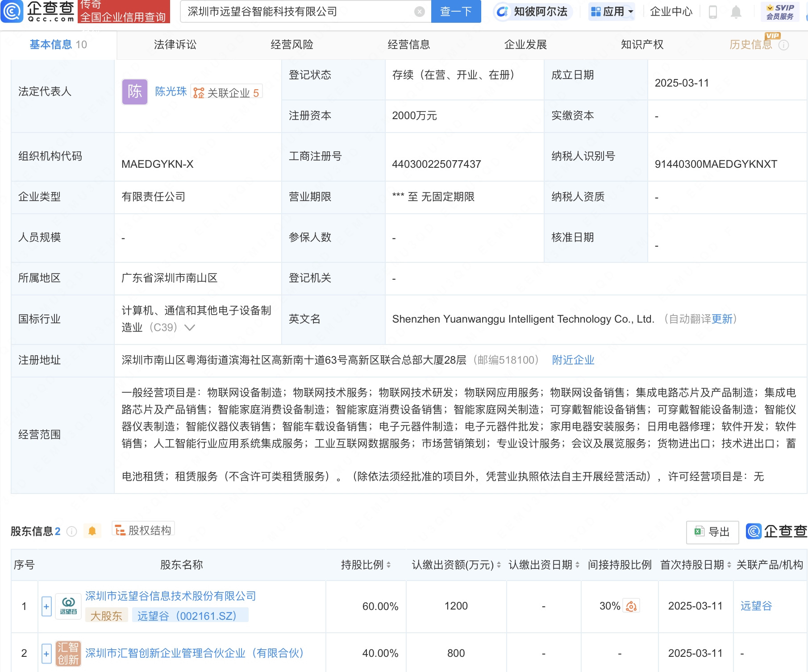Click the Qichacha logo icon

coord(12,11)
